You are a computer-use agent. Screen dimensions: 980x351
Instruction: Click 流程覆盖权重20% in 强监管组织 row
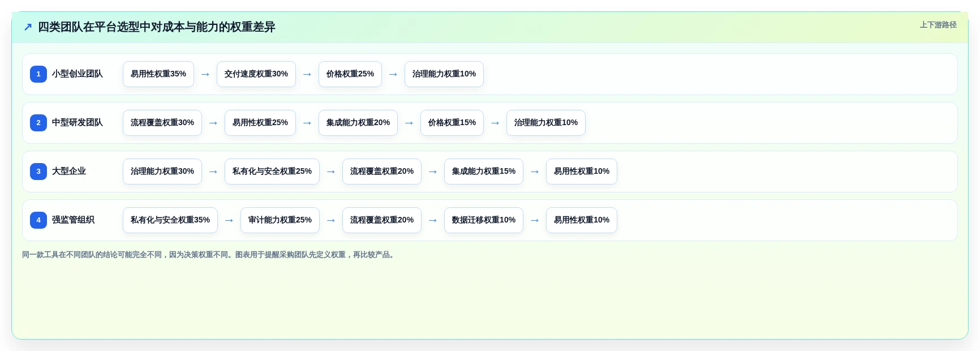pyautogui.click(x=382, y=220)
